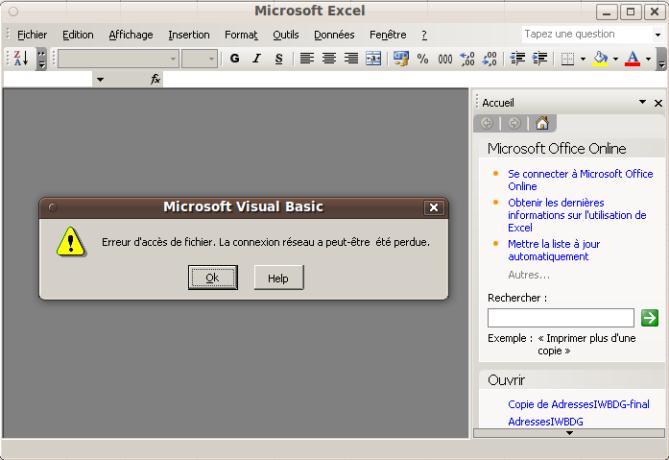
Task: Open the Fichier menu
Action: (x=32, y=35)
